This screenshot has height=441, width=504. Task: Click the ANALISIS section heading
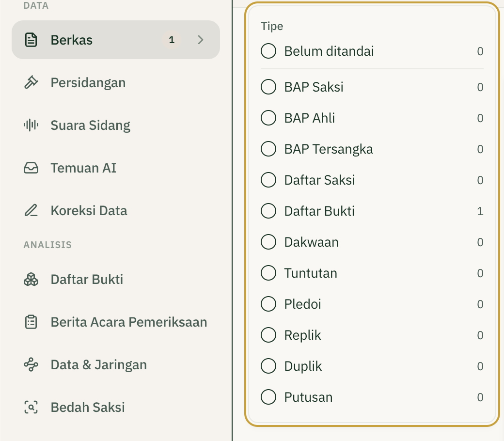tap(47, 245)
